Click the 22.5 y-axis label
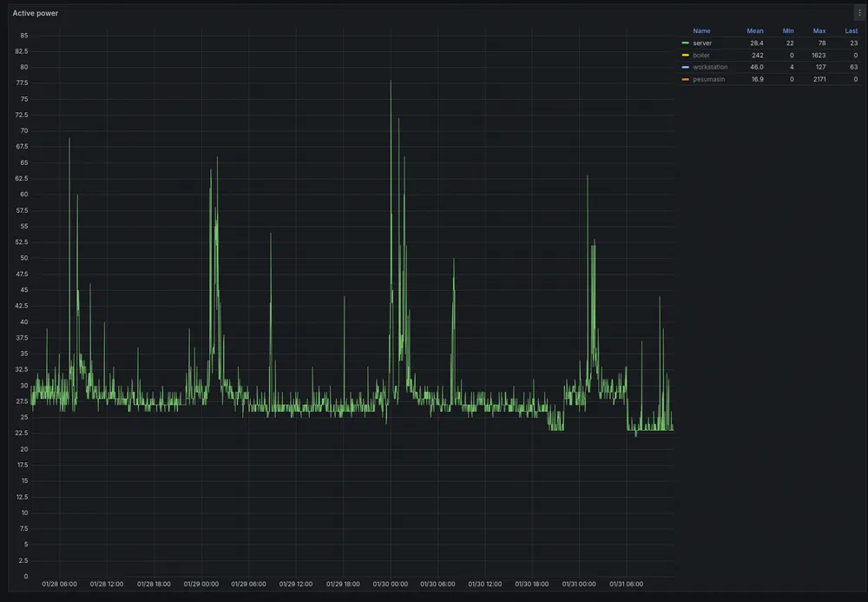The height and width of the screenshot is (602, 868). pyautogui.click(x=22, y=433)
